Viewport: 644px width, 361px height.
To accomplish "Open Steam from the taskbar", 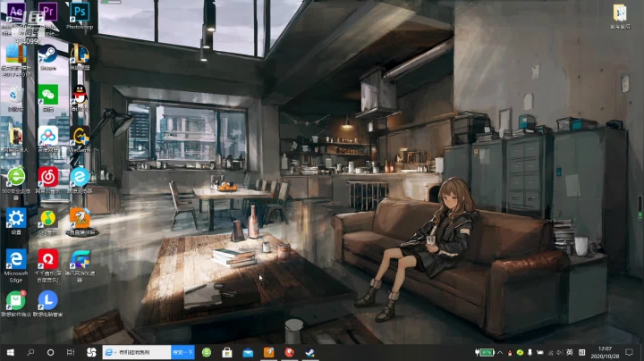I will [x=310, y=352].
